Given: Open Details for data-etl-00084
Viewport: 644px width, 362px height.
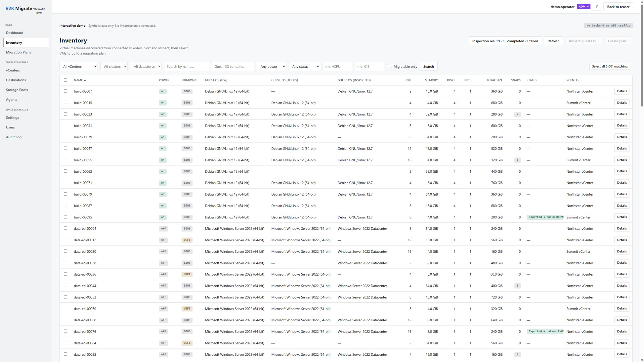Looking at the screenshot, I should pos(622,343).
